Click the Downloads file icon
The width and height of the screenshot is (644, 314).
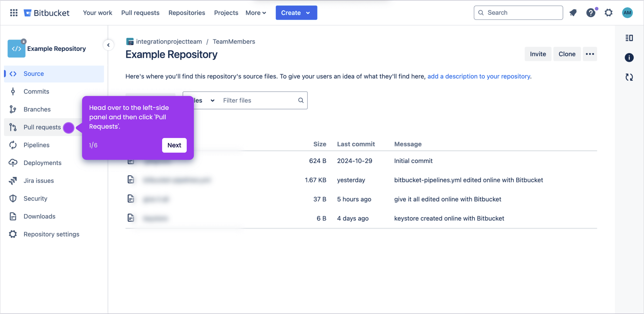pyautogui.click(x=13, y=216)
